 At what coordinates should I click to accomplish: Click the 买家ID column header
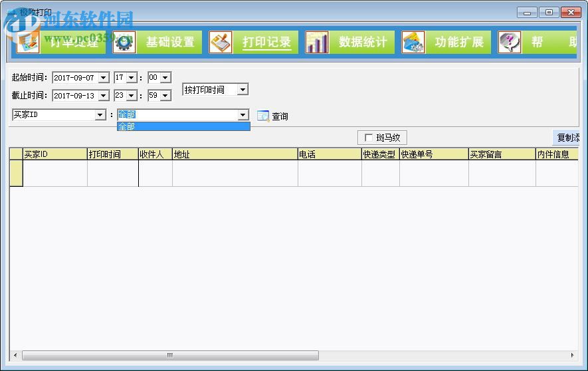(x=54, y=154)
